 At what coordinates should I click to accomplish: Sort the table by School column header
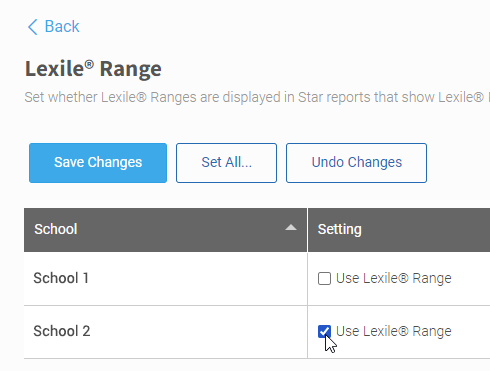pyautogui.click(x=165, y=229)
